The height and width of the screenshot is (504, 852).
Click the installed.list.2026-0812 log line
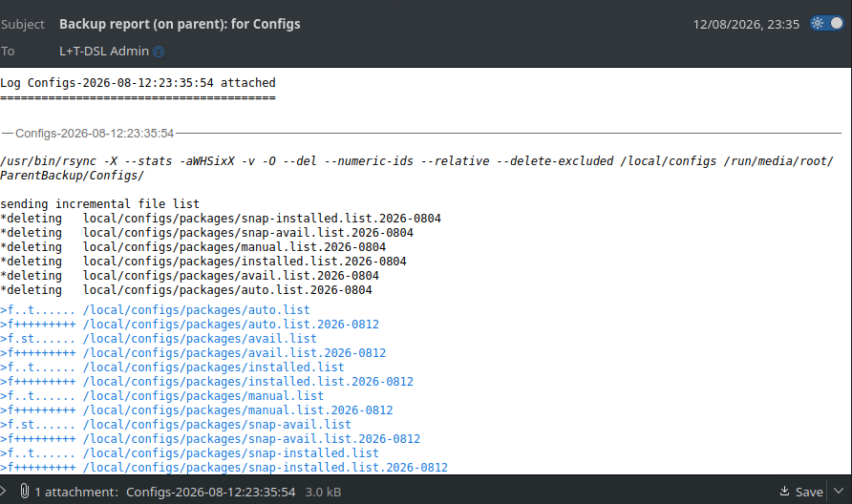point(206,381)
